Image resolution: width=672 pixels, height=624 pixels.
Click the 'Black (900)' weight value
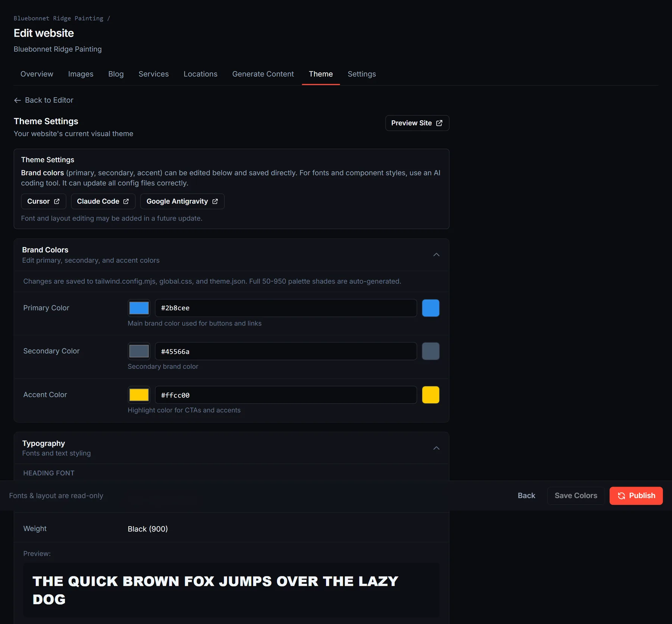pyautogui.click(x=148, y=529)
